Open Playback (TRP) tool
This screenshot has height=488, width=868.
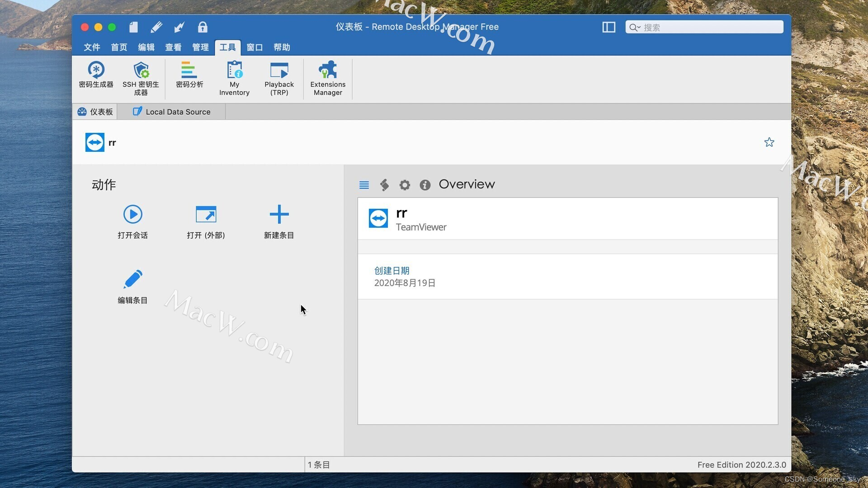click(x=279, y=77)
